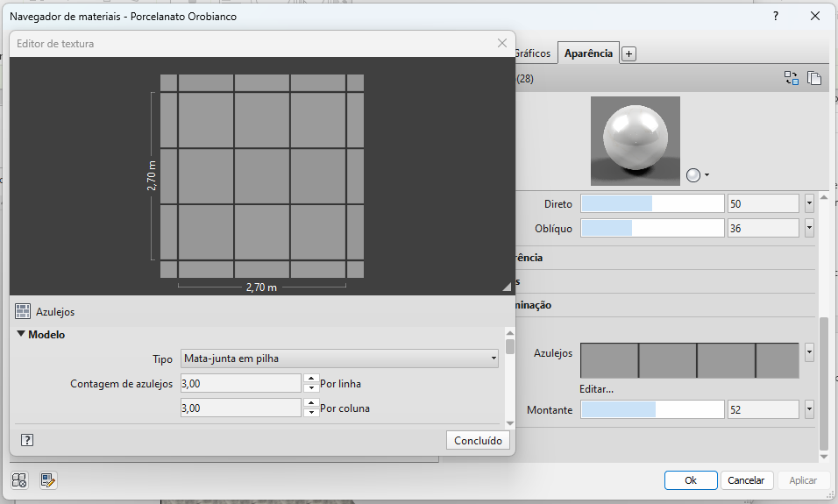
Task: Click the Aplicar button
Action: click(803, 480)
